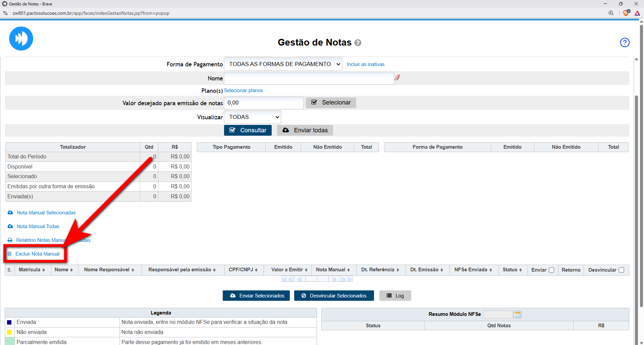Click the Valor desejado input field
644x345 pixels.
tap(264, 103)
